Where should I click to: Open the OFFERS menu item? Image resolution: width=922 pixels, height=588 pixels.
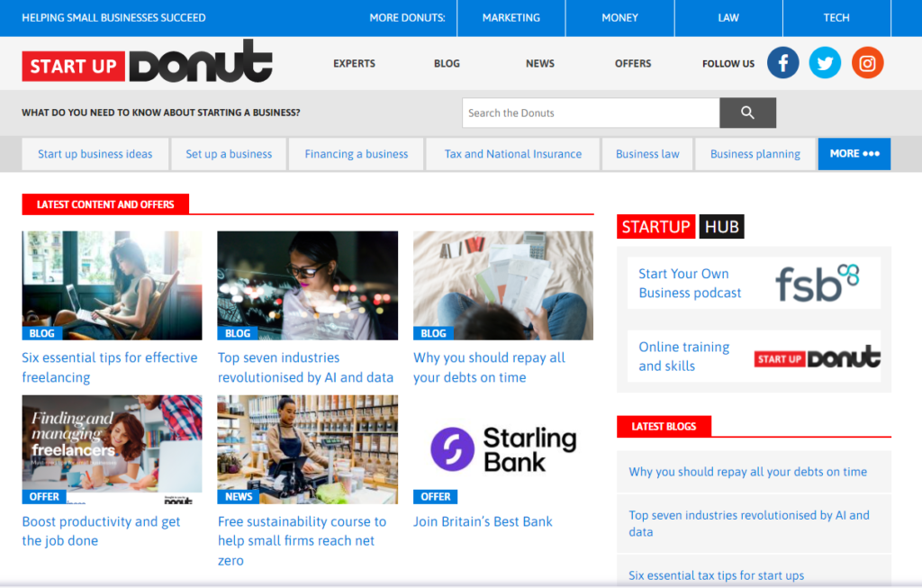coord(632,63)
